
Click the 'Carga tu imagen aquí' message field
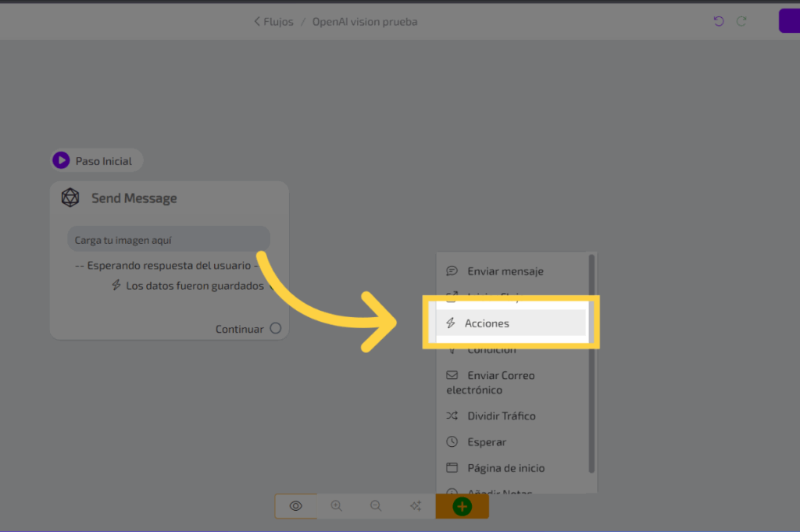pyautogui.click(x=168, y=240)
